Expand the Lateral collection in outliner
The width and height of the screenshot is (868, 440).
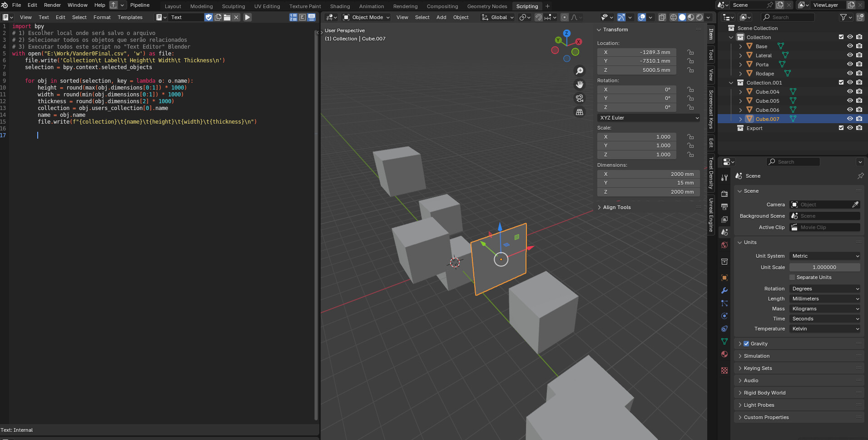point(740,55)
